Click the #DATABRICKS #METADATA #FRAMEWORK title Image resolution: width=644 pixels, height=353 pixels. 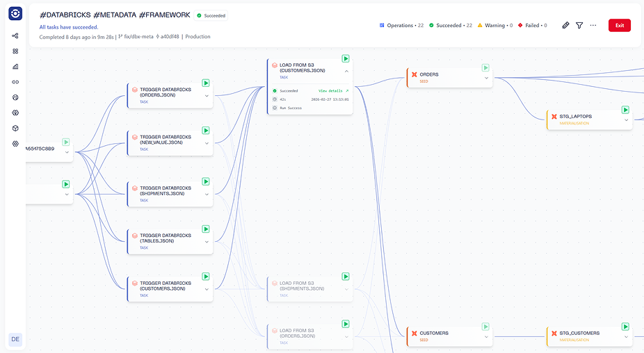[x=115, y=15]
